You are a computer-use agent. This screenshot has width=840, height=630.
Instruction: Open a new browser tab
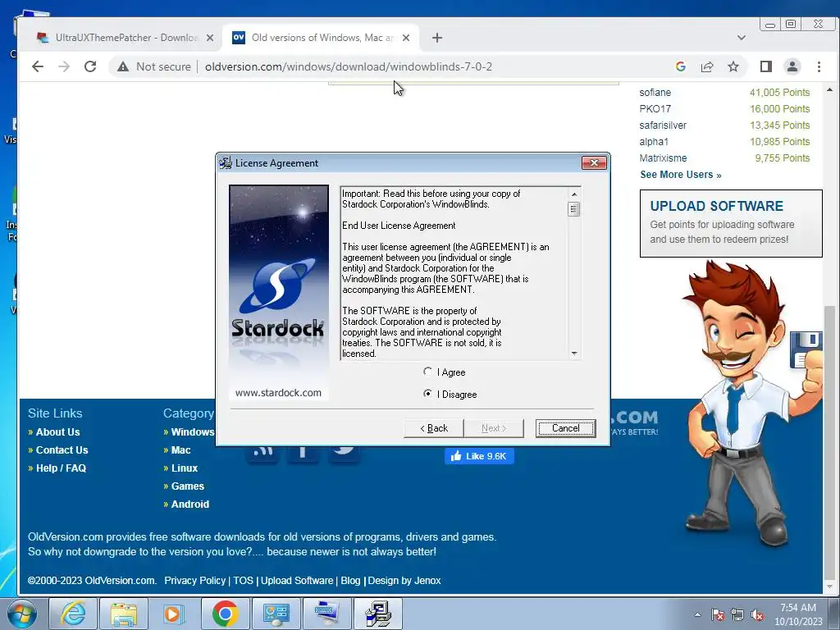pos(437,38)
